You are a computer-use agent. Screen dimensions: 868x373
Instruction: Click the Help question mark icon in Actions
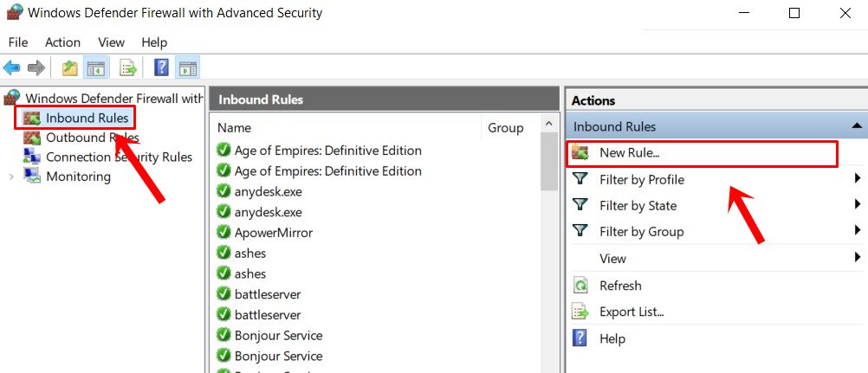click(580, 338)
